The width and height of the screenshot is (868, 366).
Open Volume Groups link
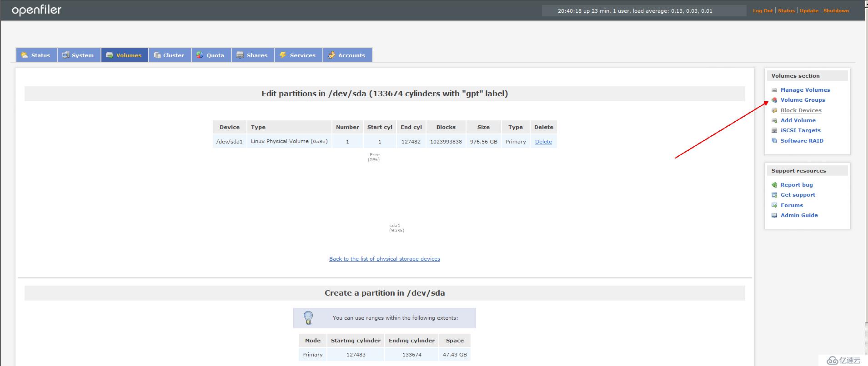click(x=803, y=100)
